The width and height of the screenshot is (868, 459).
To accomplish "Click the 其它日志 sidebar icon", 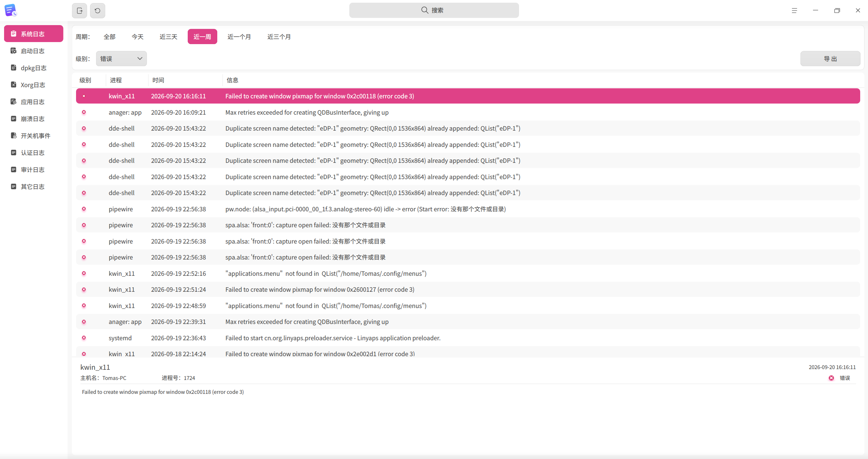I will point(14,187).
